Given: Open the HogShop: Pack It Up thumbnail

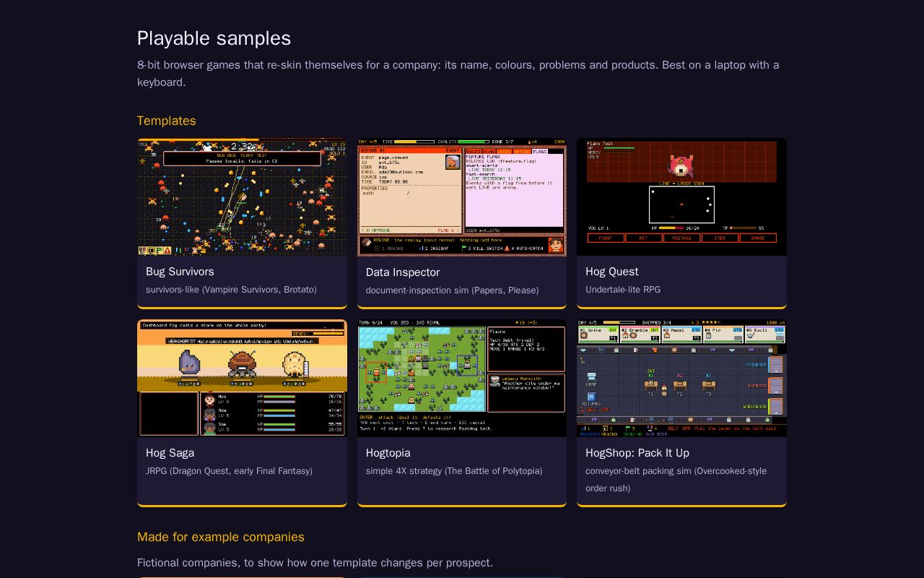Looking at the screenshot, I should click(x=681, y=378).
